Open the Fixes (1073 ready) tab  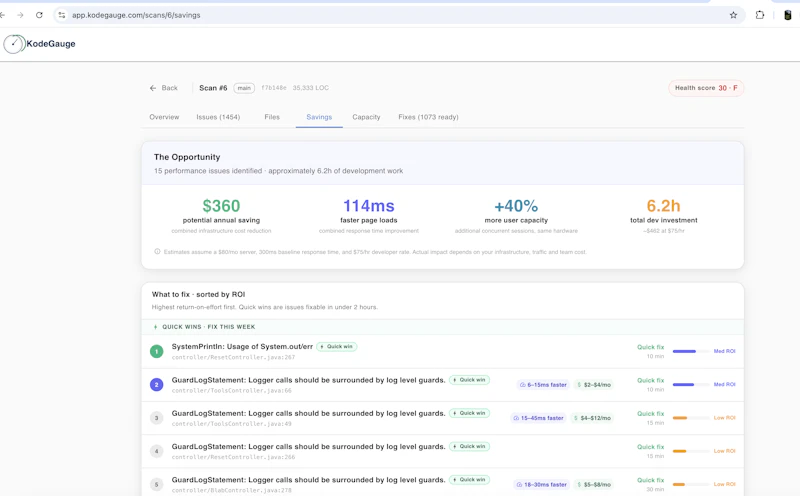click(x=428, y=117)
